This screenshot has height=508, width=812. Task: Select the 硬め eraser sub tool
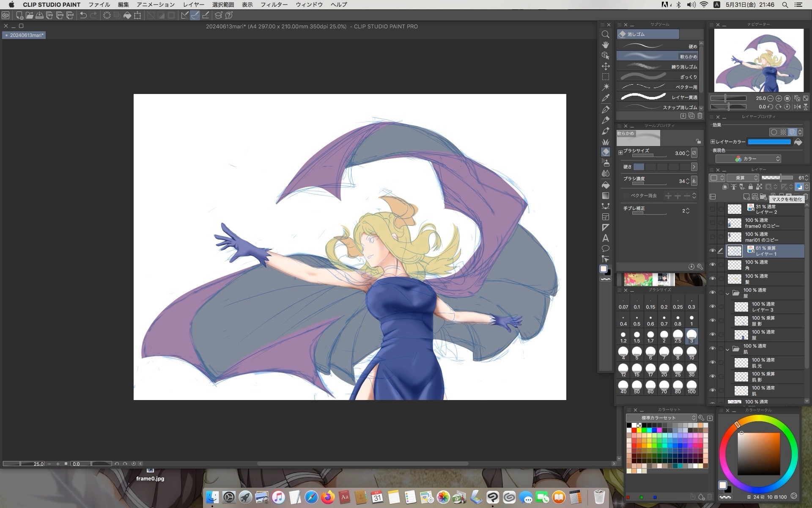657,46
